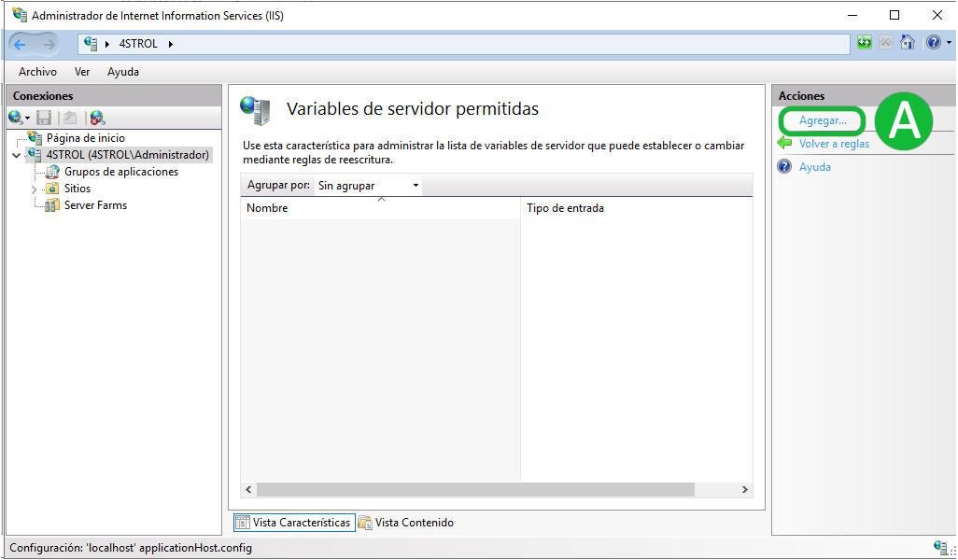
Task: Click horizontal scrollbar left arrow
Action: [x=248, y=489]
